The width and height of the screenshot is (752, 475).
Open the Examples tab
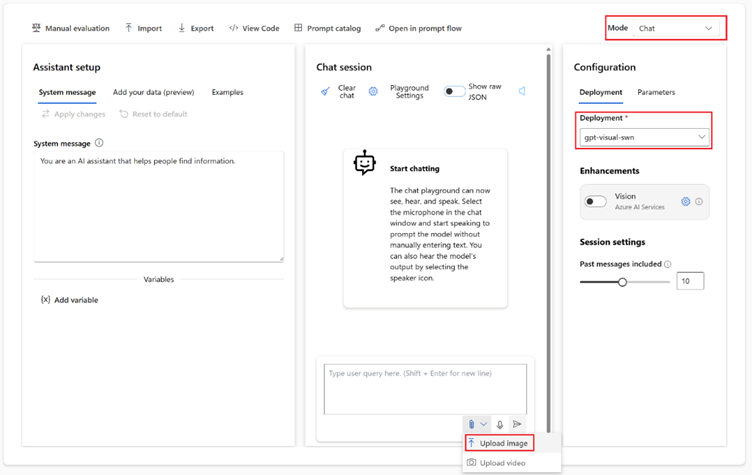(227, 92)
